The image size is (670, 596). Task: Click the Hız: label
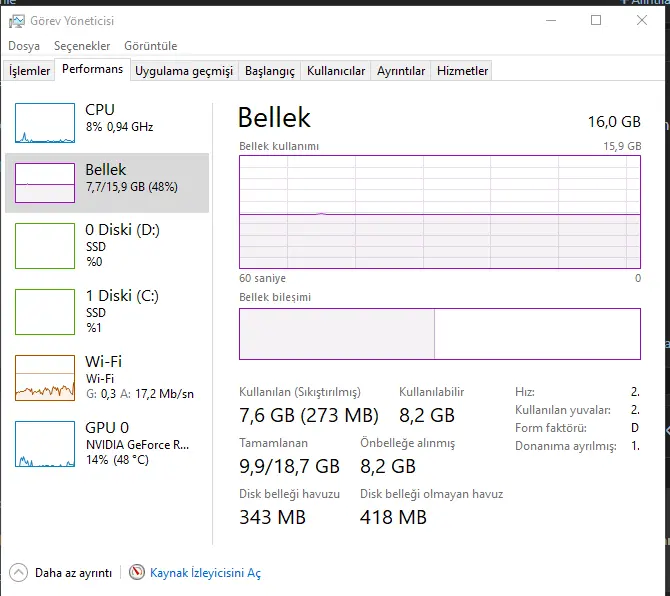pyautogui.click(x=525, y=392)
